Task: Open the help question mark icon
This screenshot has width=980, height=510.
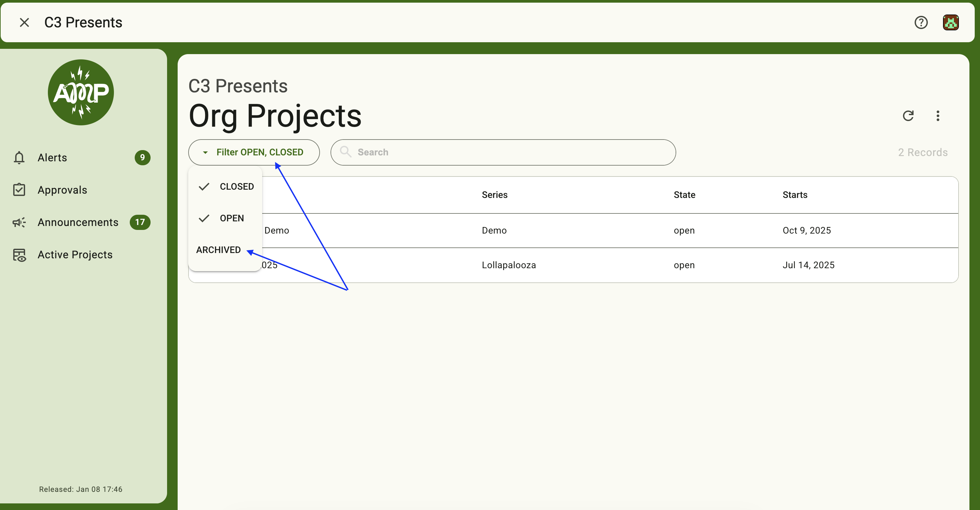Action: (x=921, y=22)
